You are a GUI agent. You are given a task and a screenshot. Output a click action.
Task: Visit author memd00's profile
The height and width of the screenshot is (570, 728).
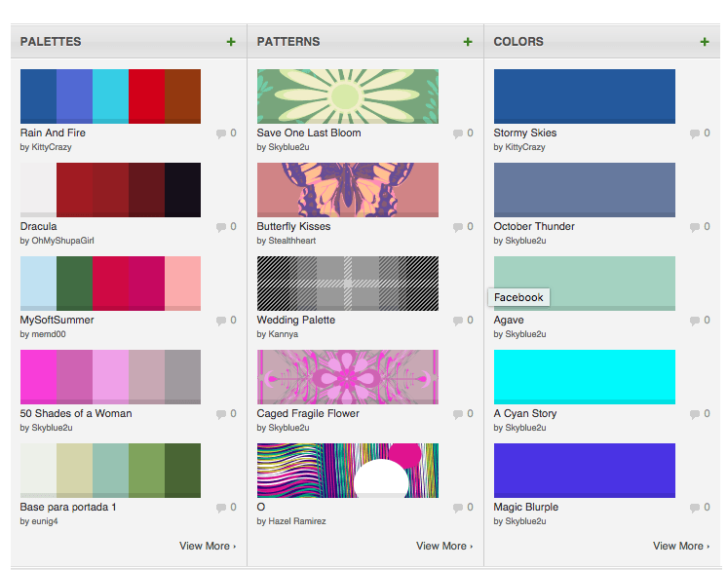tap(49, 334)
